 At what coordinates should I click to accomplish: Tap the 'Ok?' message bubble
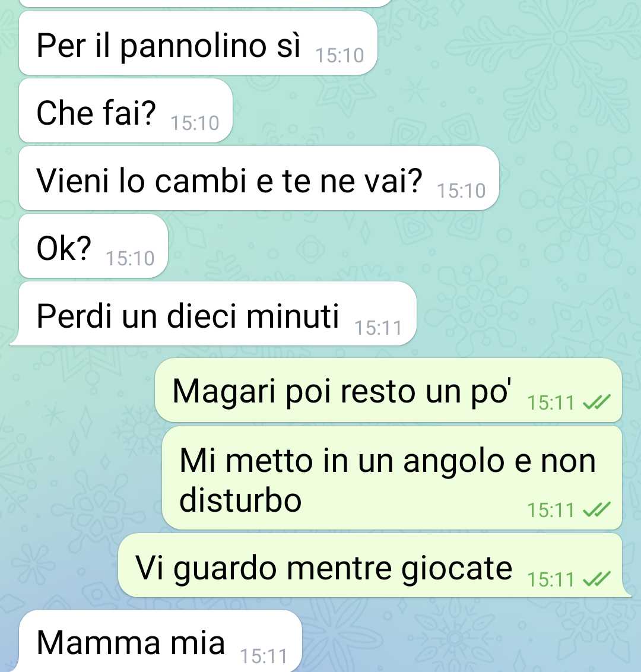(93, 246)
